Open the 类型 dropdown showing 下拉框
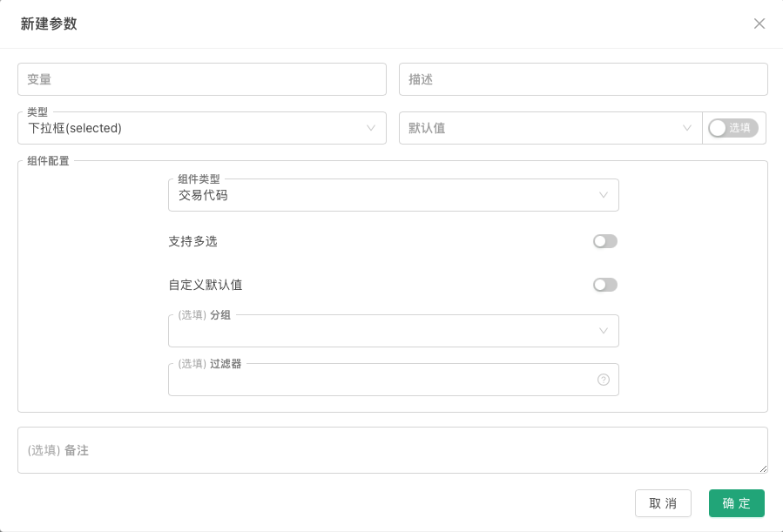 coord(192,128)
